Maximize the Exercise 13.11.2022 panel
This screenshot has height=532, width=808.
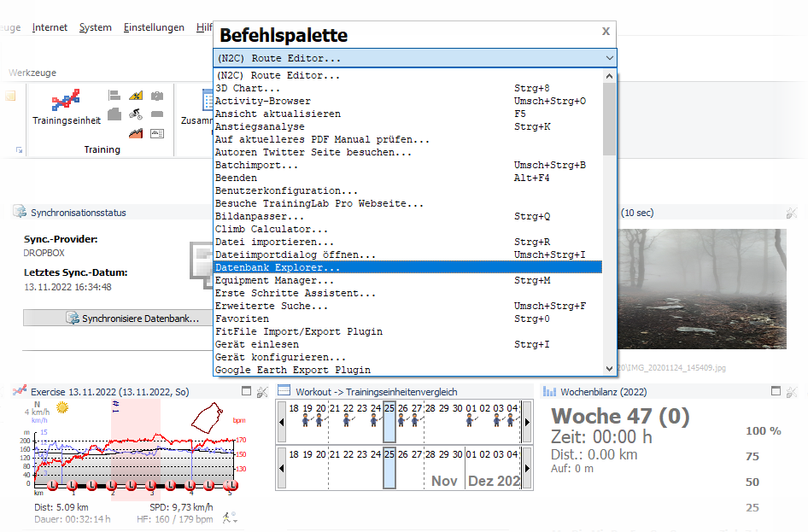(x=246, y=391)
